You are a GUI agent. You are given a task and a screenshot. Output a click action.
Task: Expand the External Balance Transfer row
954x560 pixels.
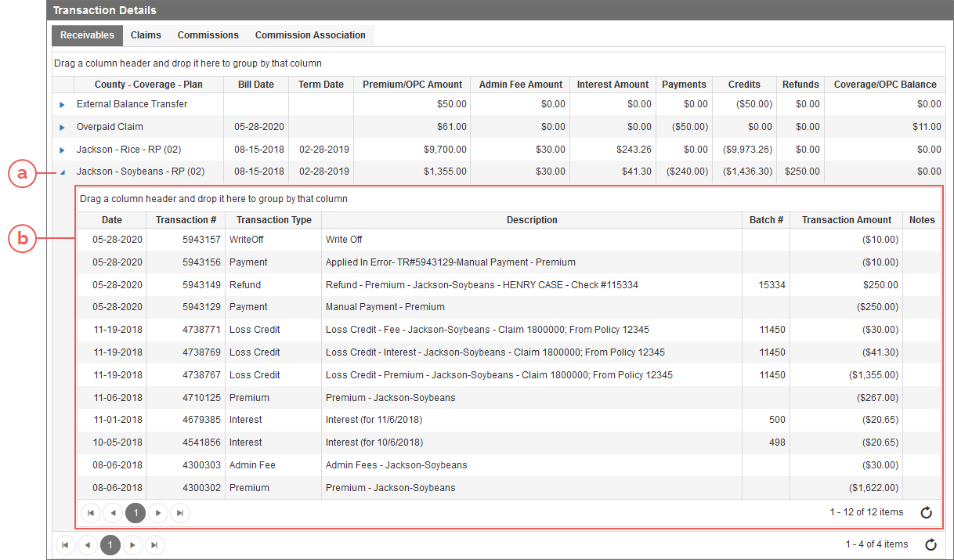click(x=63, y=103)
